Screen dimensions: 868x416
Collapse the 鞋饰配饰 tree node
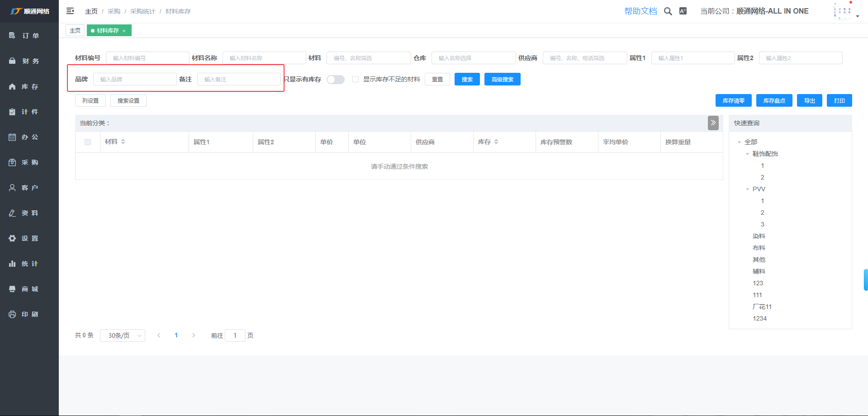click(x=747, y=154)
